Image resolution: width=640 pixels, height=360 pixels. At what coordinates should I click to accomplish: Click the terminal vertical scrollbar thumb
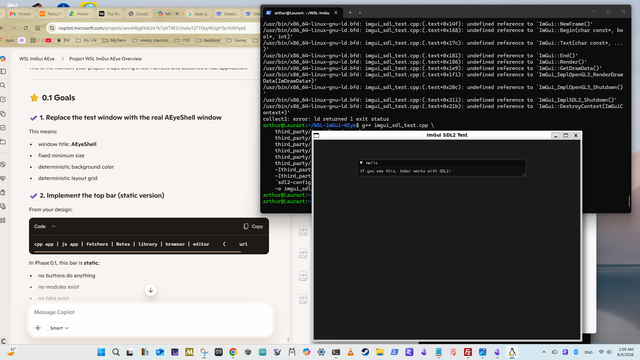tap(629, 201)
